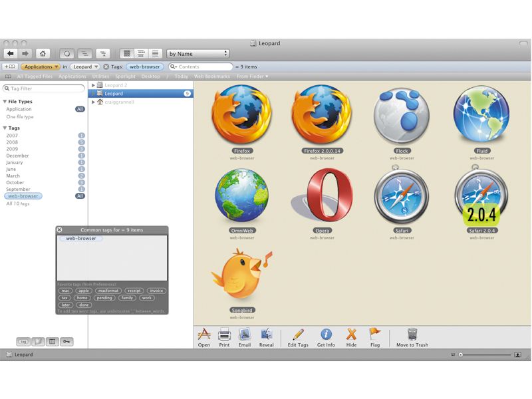This screenshot has height=399, width=532.
Task: Collapse the File Types section
Action: (x=6, y=102)
